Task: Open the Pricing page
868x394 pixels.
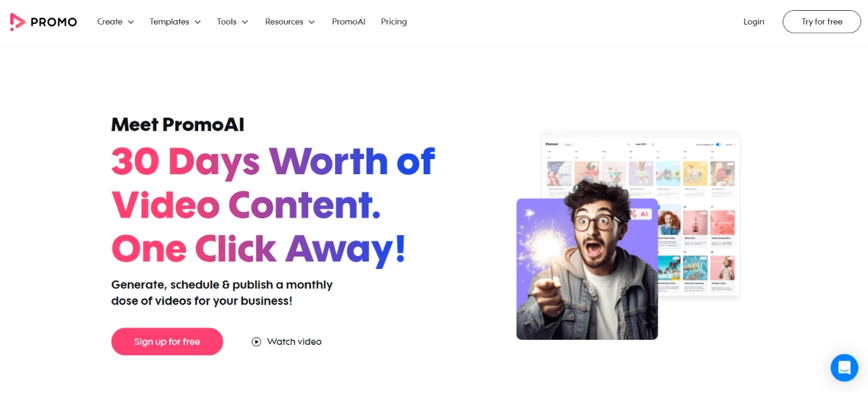Action: tap(394, 22)
